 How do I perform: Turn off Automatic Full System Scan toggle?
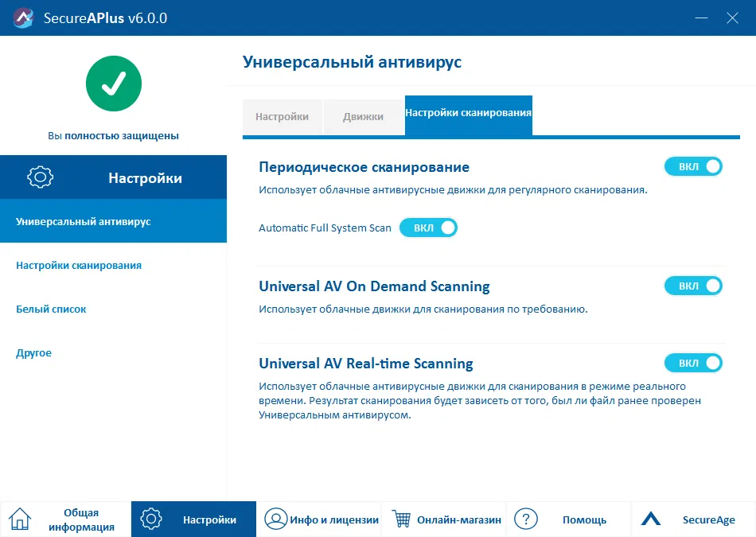(428, 228)
